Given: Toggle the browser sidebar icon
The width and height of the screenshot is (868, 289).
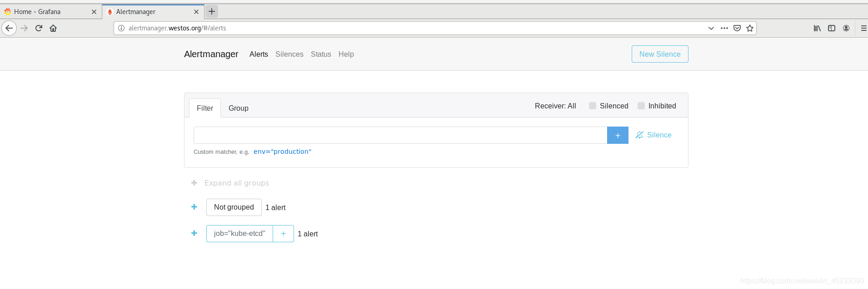Looking at the screenshot, I should point(832,28).
